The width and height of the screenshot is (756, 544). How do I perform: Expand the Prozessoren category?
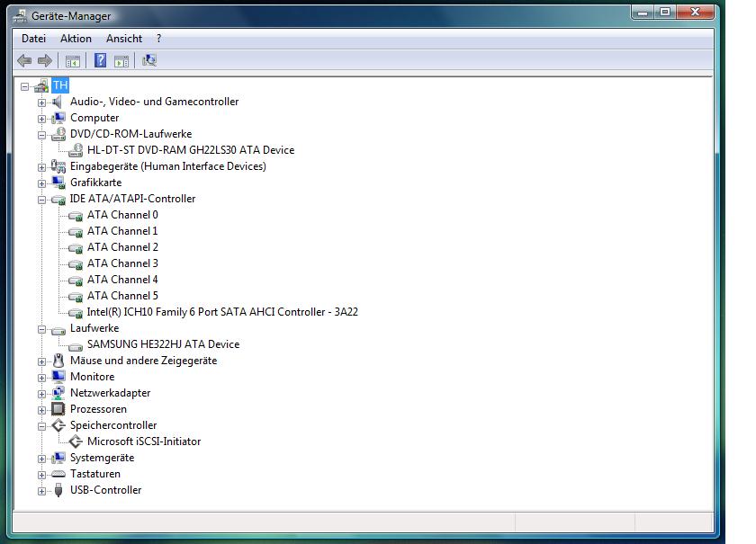coord(42,411)
